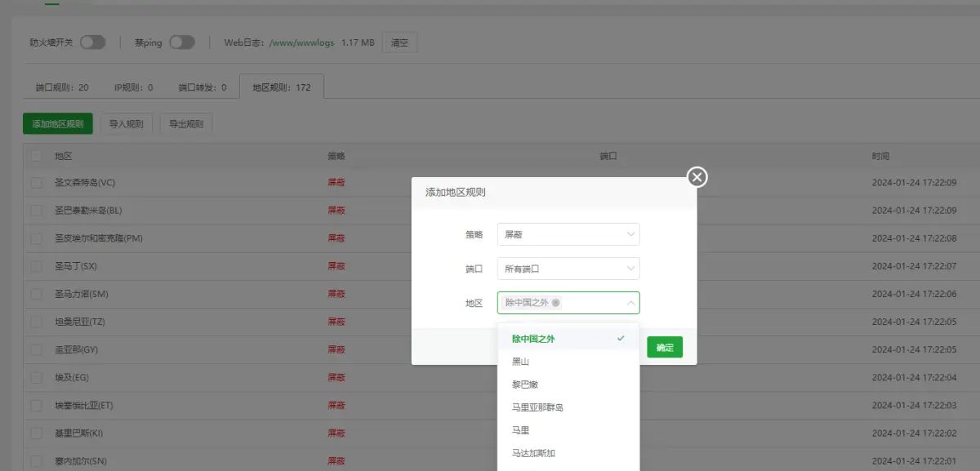Open the 端口 dropdown showing 所有端口
The width and height of the screenshot is (980, 471).
[568, 268]
